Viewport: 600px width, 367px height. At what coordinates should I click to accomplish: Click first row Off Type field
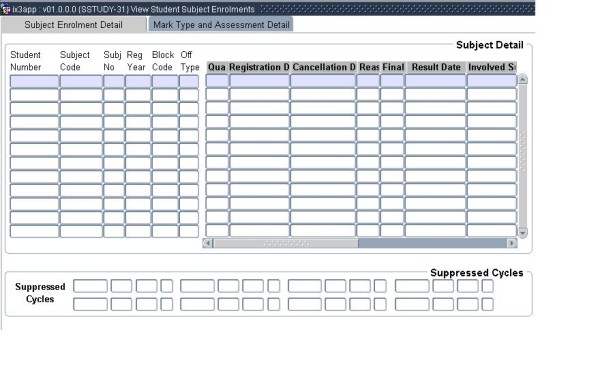tap(189, 81)
